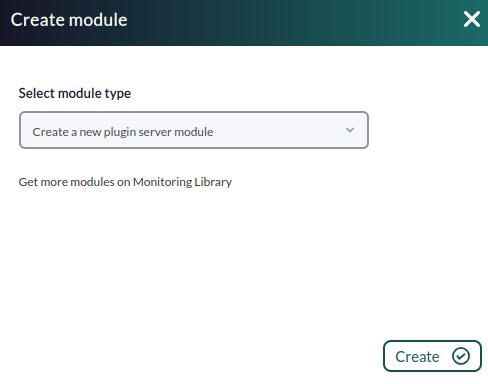The height and width of the screenshot is (384, 488).
Task: Click empty white area of the dialog body
Action: coord(233,267)
